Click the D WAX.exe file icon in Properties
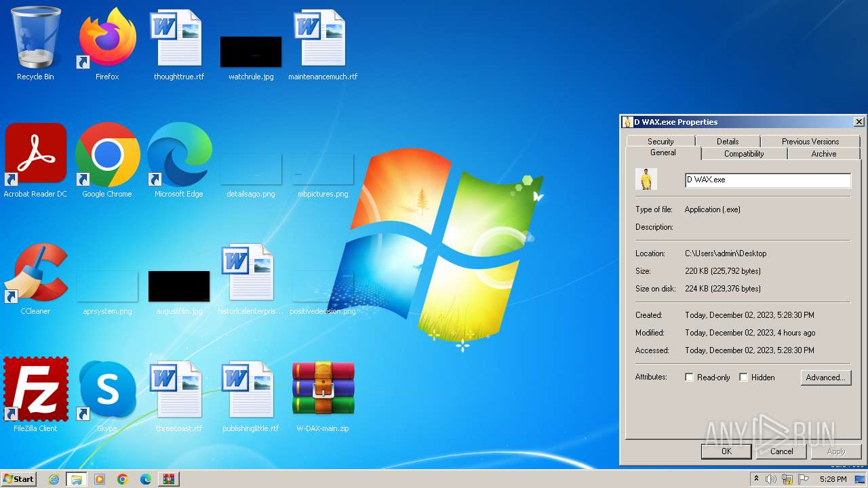Viewport: 868px width, 488px height. click(646, 179)
